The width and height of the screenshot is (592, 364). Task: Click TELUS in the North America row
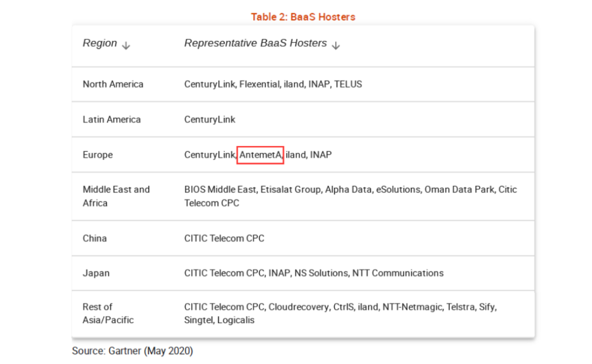(348, 84)
